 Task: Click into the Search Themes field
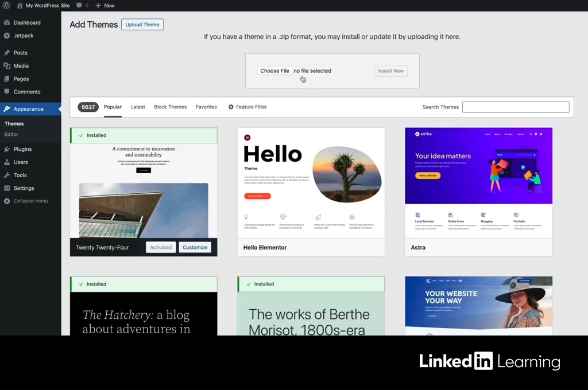[515, 107]
